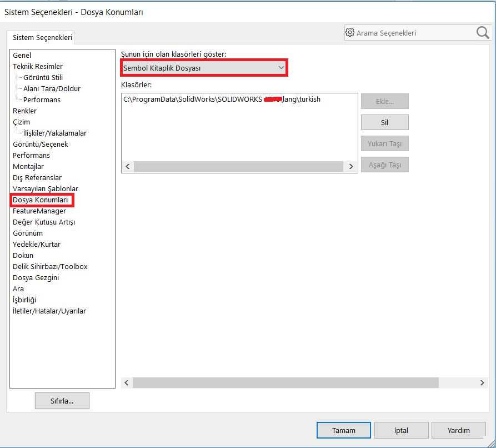This screenshot has width=496, height=448.
Task: Click the folder list's right scroll arrow
Action: tap(350, 166)
